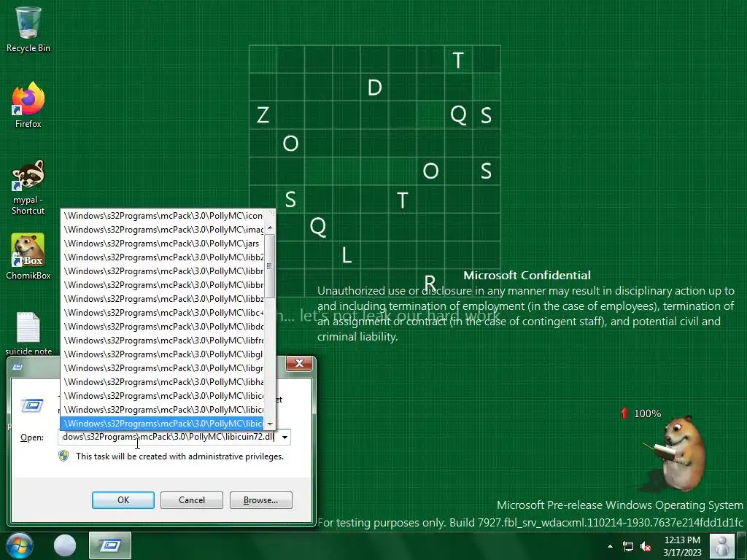
Task: Collapse the Open combo box dropdown arrow
Action: point(285,437)
